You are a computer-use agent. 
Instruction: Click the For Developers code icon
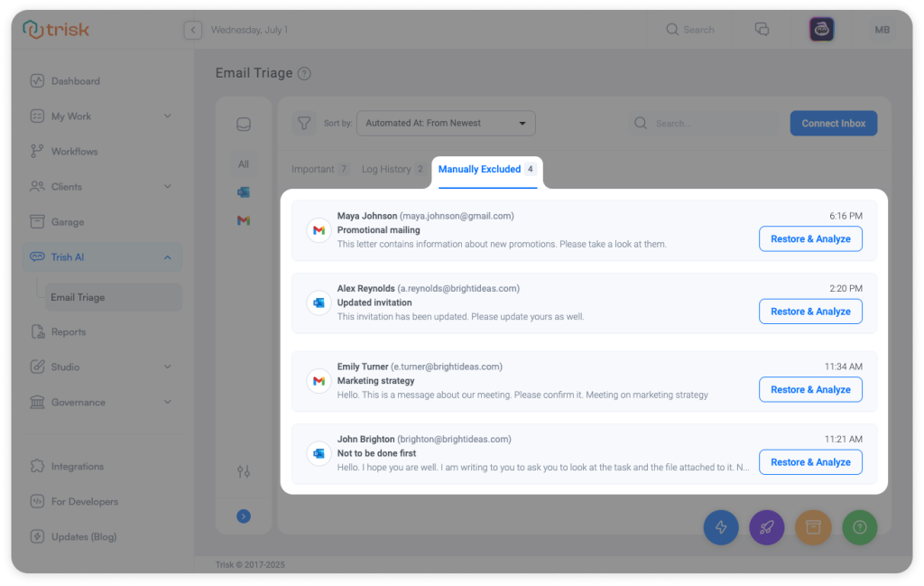coord(37,502)
